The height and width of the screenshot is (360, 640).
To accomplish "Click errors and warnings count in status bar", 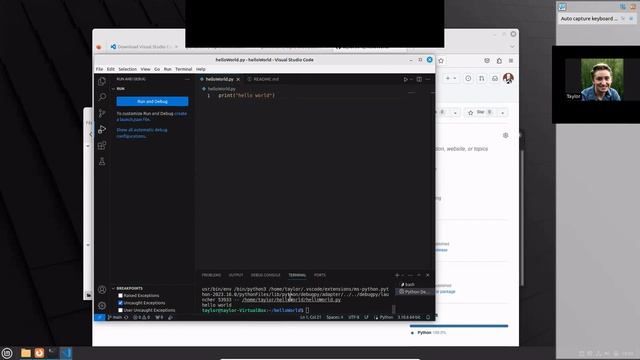I will coord(141,317).
